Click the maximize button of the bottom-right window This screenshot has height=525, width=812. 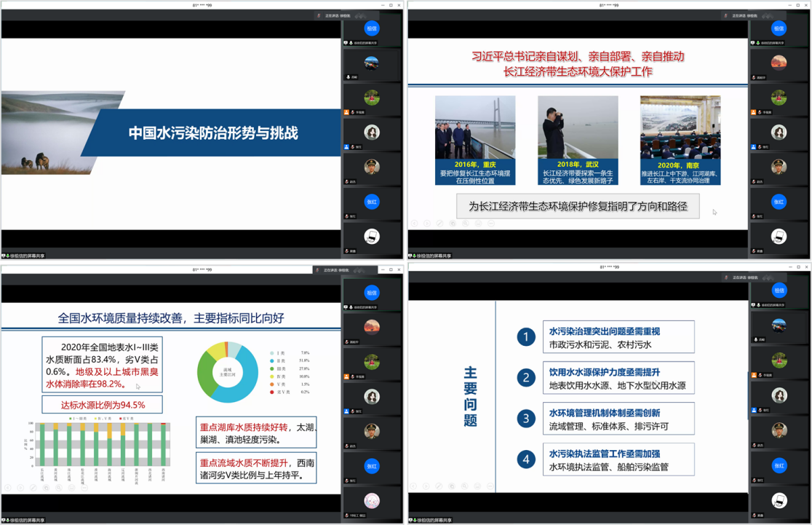(797, 267)
